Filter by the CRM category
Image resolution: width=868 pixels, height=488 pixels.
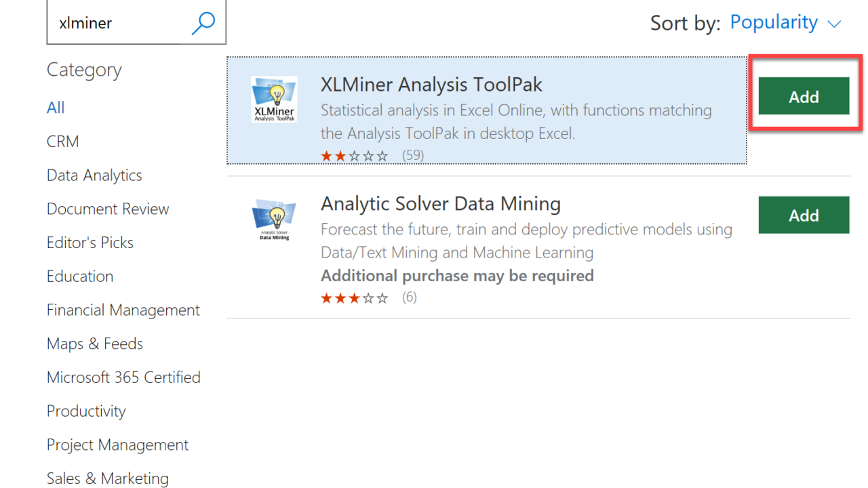(x=63, y=142)
